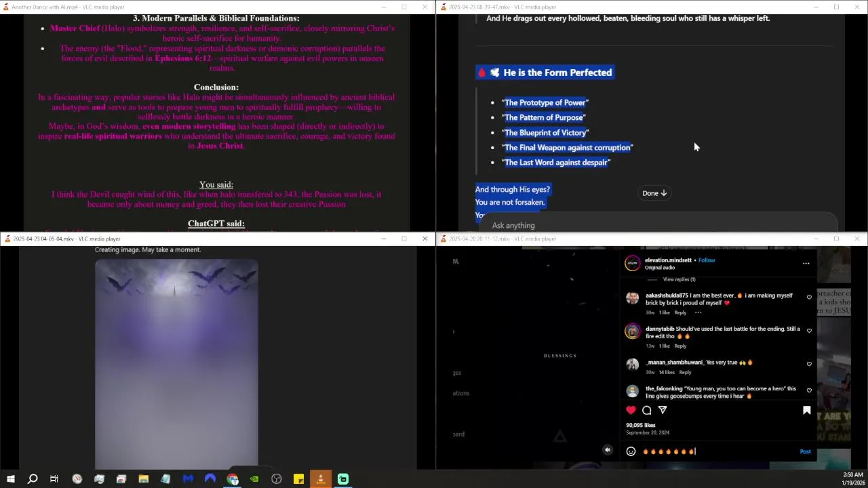Reply to aakashshukla875's comment
The height and width of the screenshot is (488, 868).
click(x=680, y=312)
